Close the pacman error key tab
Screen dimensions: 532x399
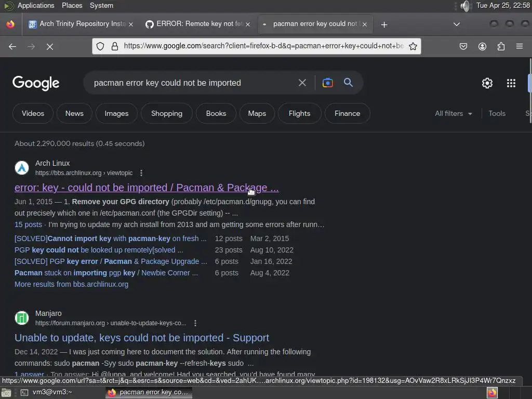[364, 24]
